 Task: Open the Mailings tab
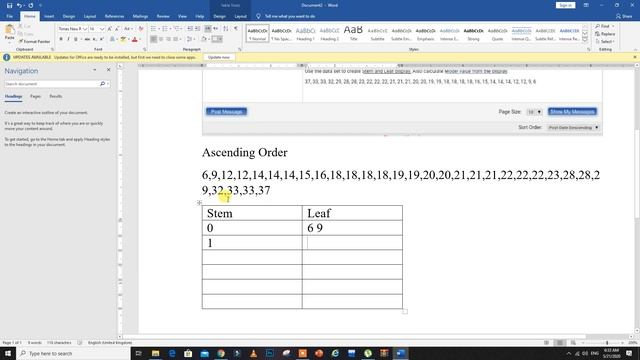140,16
